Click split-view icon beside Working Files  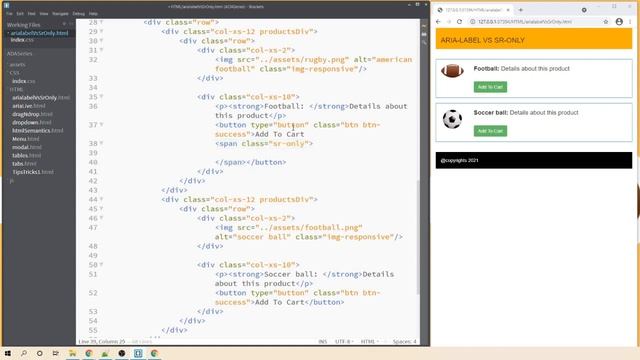coord(71,24)
